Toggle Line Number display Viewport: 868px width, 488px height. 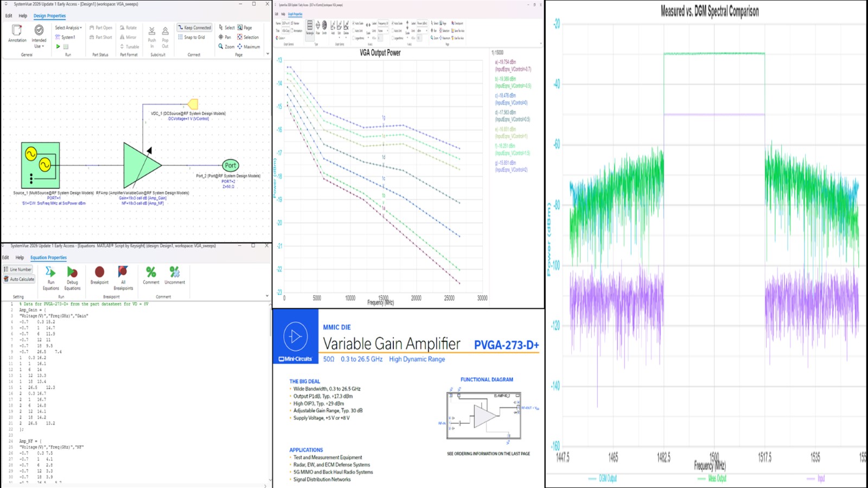(x=18, y=269)
